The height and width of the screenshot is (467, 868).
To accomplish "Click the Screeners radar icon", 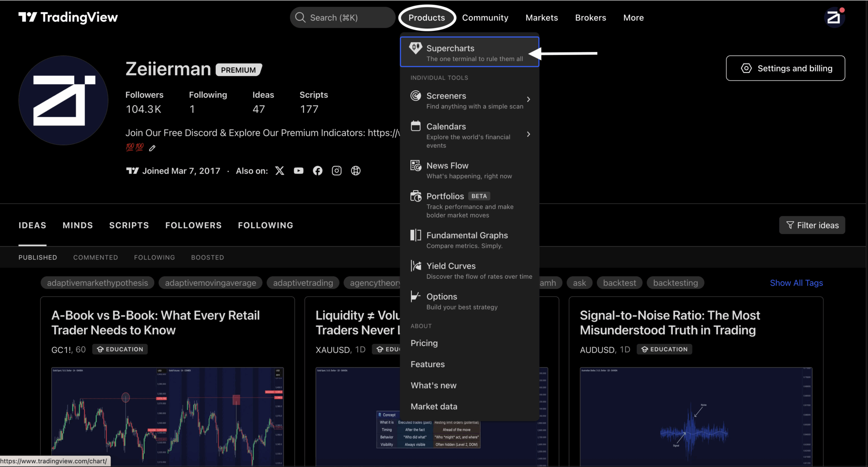I will pyautogui.click(x=416, y=96).
